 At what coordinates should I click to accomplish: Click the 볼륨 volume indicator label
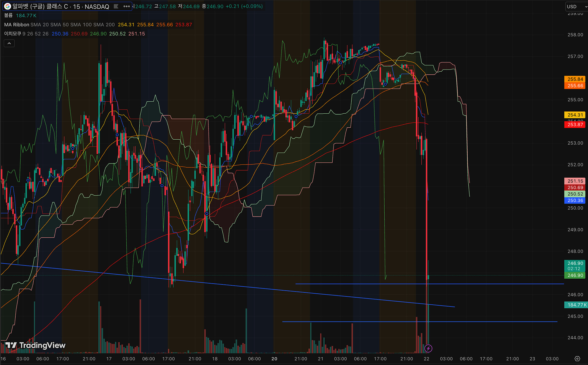8,16
